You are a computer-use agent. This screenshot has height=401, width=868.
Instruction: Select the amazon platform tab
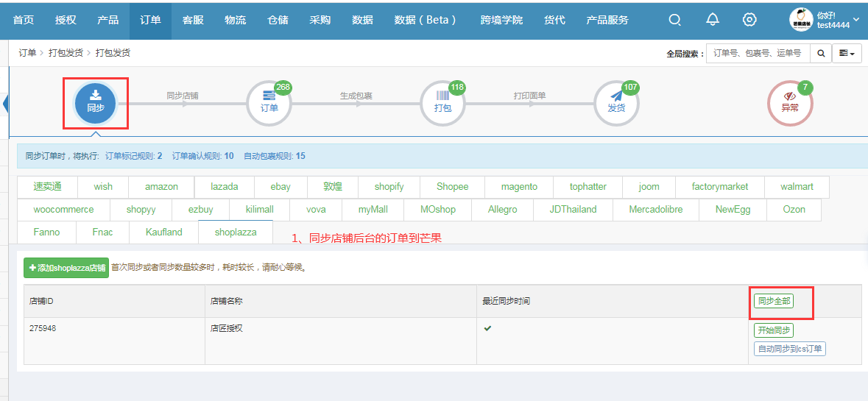(161, 187)
